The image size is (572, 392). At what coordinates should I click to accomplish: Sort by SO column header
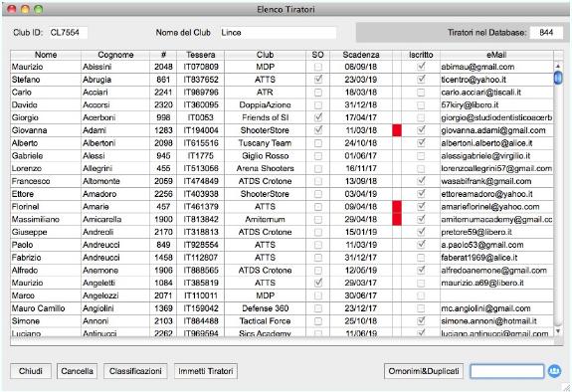317,55
